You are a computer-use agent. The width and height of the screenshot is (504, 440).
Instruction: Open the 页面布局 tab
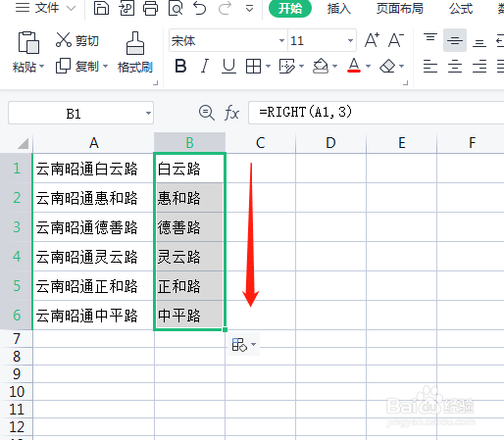(x=399, y=8)
